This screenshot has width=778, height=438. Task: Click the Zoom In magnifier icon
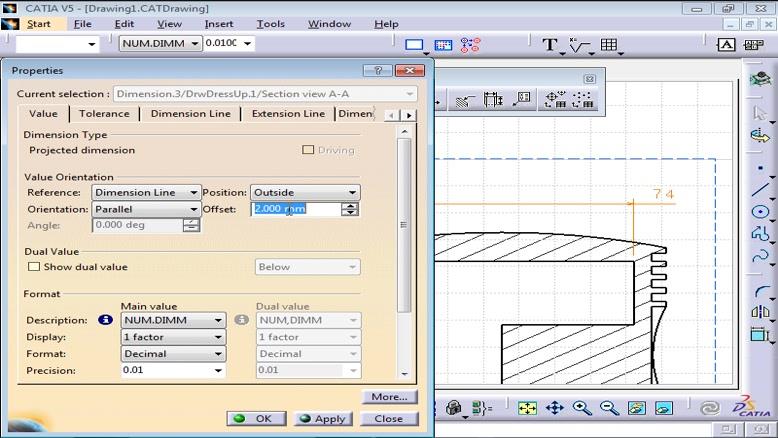coord(582,408)
